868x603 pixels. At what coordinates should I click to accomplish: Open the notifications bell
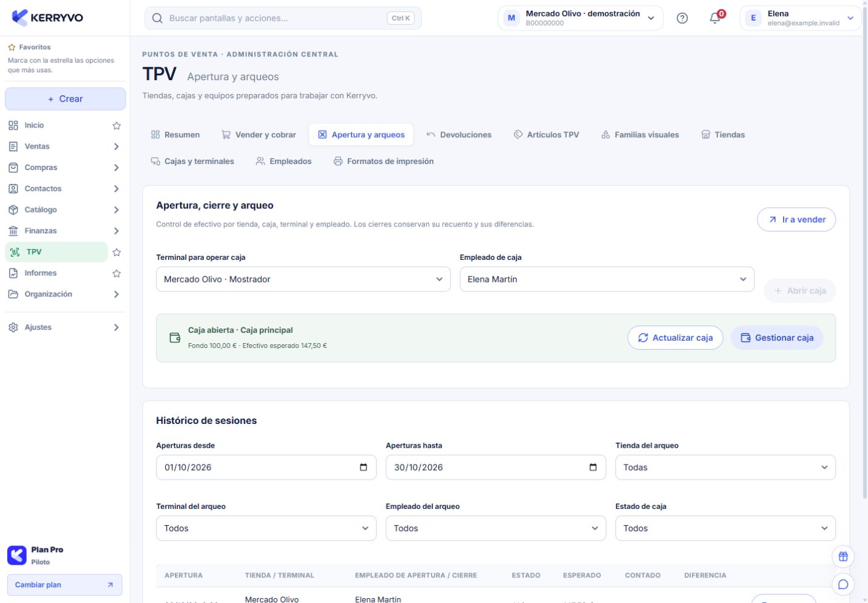pyautogui.click(x=715, y=18)
